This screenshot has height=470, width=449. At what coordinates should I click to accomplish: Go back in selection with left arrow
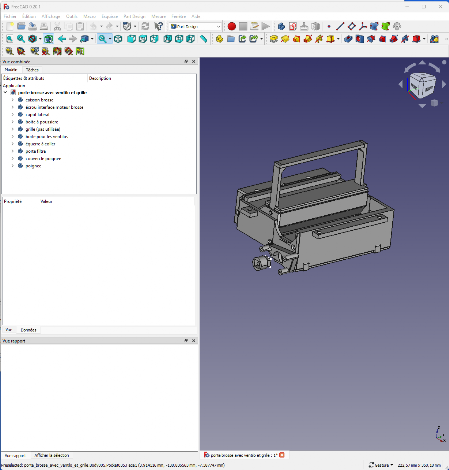click(x=62, y=39)
